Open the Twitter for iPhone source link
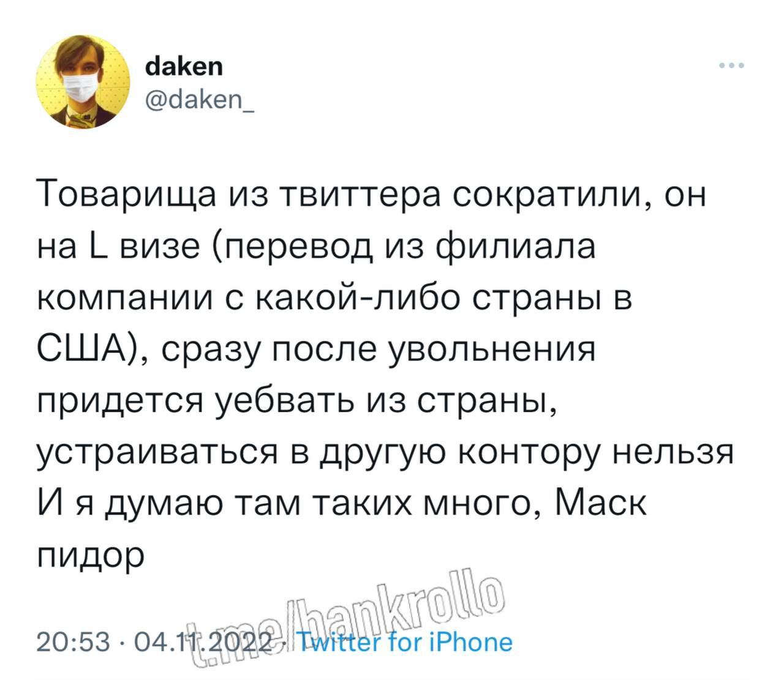This screenshot has width=784, height=680. [x=404, y=642]
